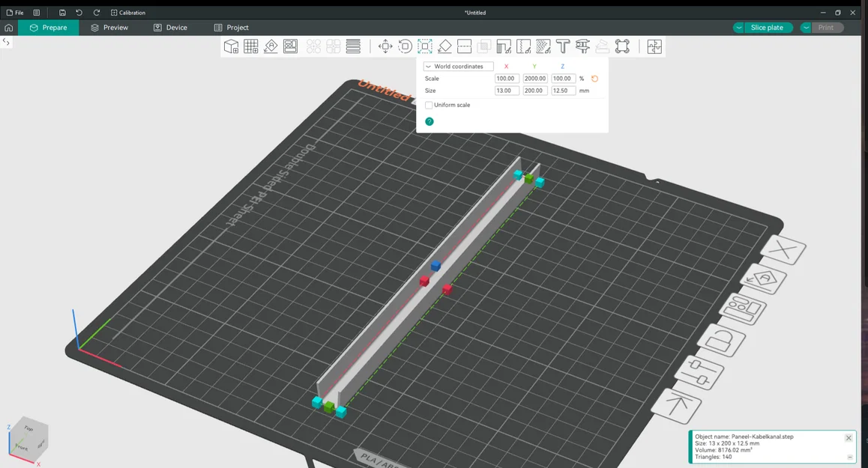Viewport: 868px width, 468px height.
Task: Reset scale with the orange arrow
Action: [595, 79]
